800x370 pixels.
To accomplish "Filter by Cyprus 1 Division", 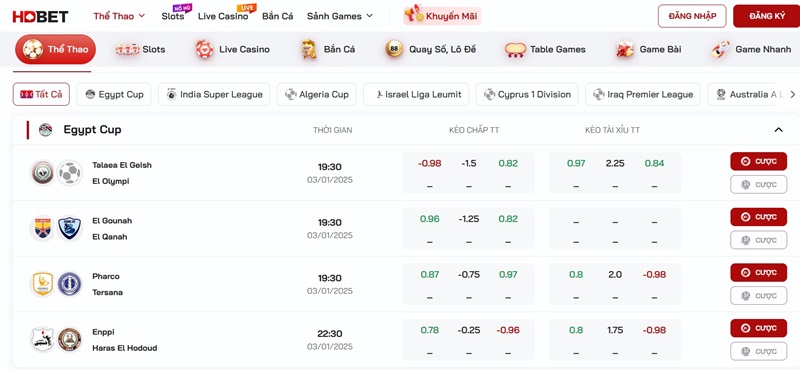I will [527, 94].
